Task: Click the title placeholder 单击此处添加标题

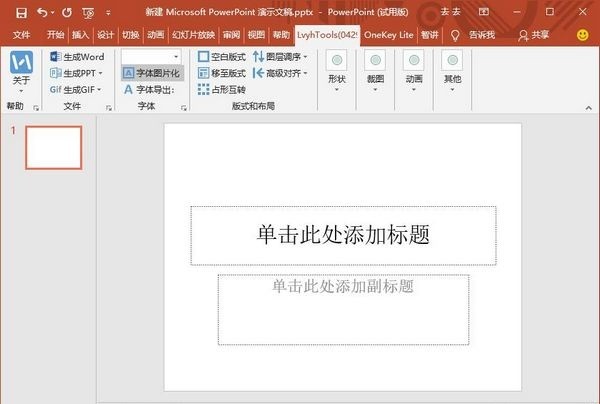Action: tap(343, 235)
